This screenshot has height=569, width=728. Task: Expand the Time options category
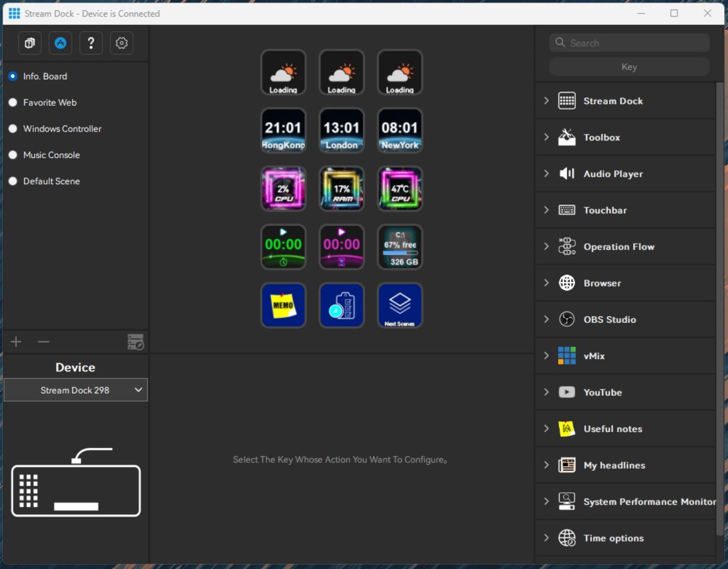coord(546,538)
